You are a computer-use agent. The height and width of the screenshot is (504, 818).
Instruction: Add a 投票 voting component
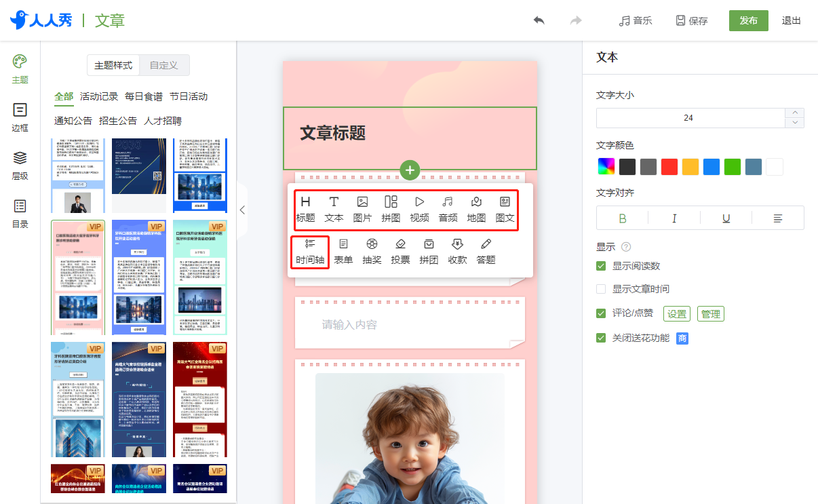point(400,251)
